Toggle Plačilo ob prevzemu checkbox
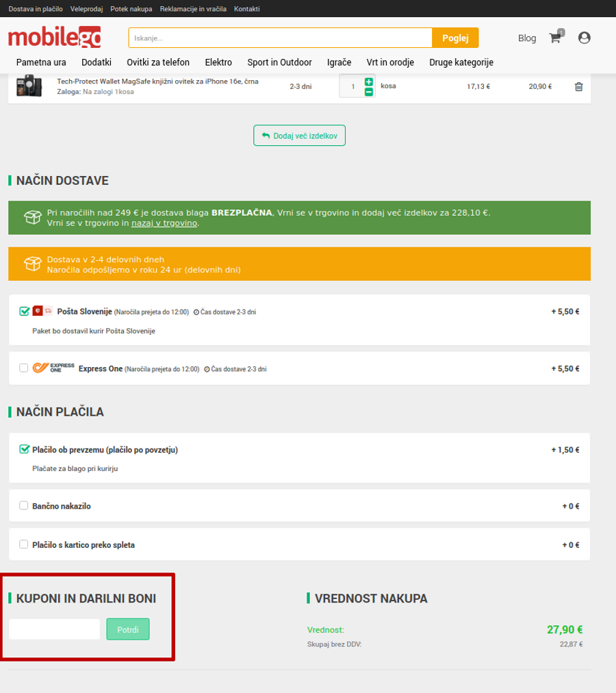Screen dimensions: 616x693 click(25, 450)
